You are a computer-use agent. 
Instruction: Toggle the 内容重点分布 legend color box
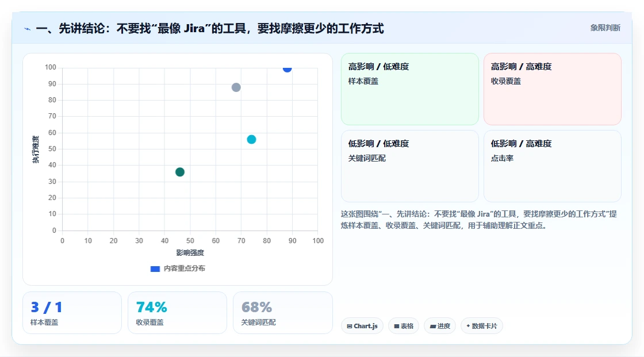click(x=155, y=268)
